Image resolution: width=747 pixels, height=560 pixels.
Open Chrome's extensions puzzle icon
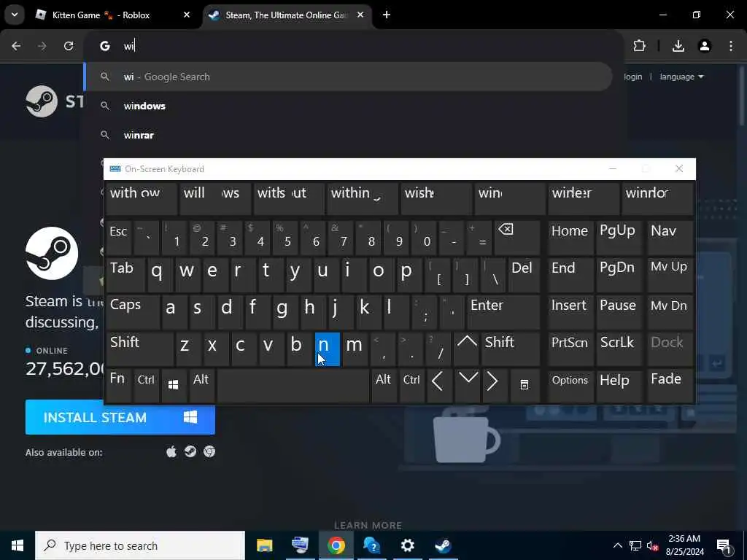pos(639,46)
